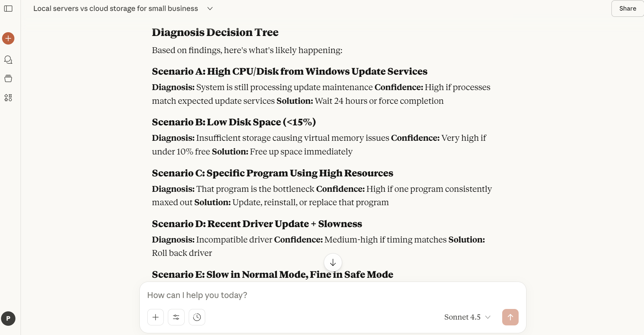This screenshot has width=644, height=335.
Task: Start a new chat with the orange plus
Action: pos(8,38)
